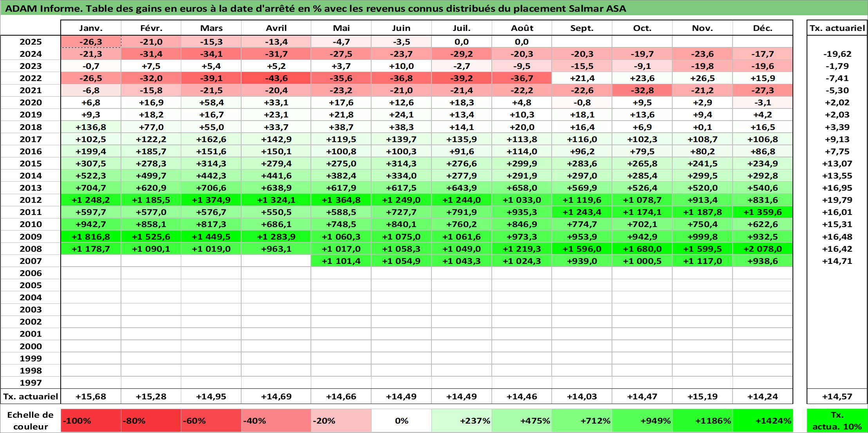Image resolution: width=868 pixels, height=433 pixels.
Task: Click the cell +26,5 in 2022
Action: (x=702, y=78)
